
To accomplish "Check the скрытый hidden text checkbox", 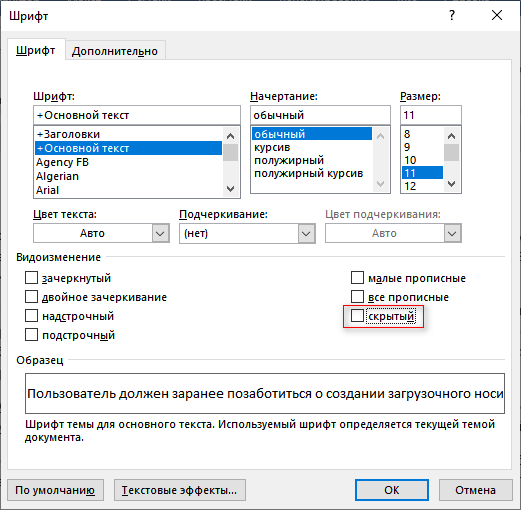I will pyautogui.click(x=357, y=315).
